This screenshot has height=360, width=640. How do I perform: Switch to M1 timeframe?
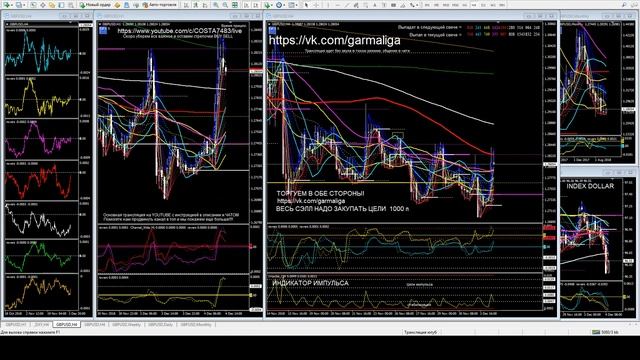pos(427,5)
